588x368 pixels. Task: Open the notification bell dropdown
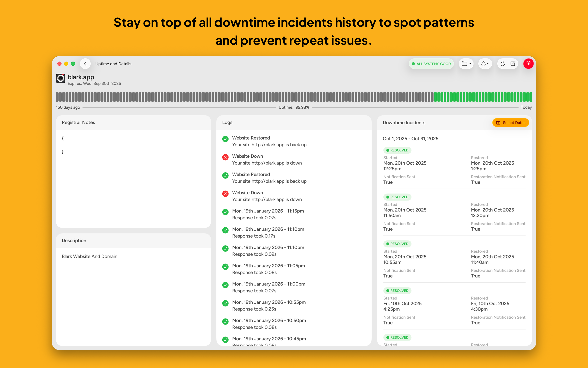click(x=485, y=64)
